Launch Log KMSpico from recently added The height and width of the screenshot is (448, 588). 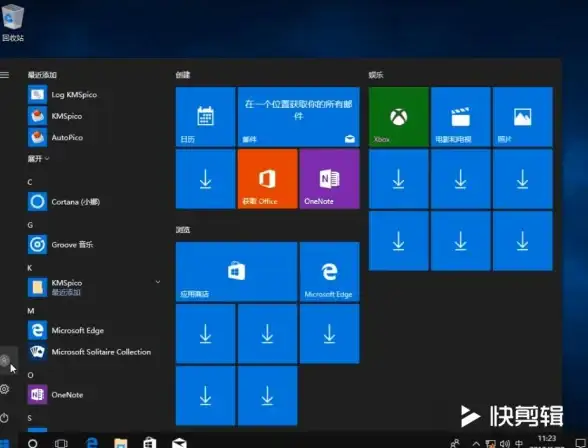pyautogui.click(x=63, y=94)
